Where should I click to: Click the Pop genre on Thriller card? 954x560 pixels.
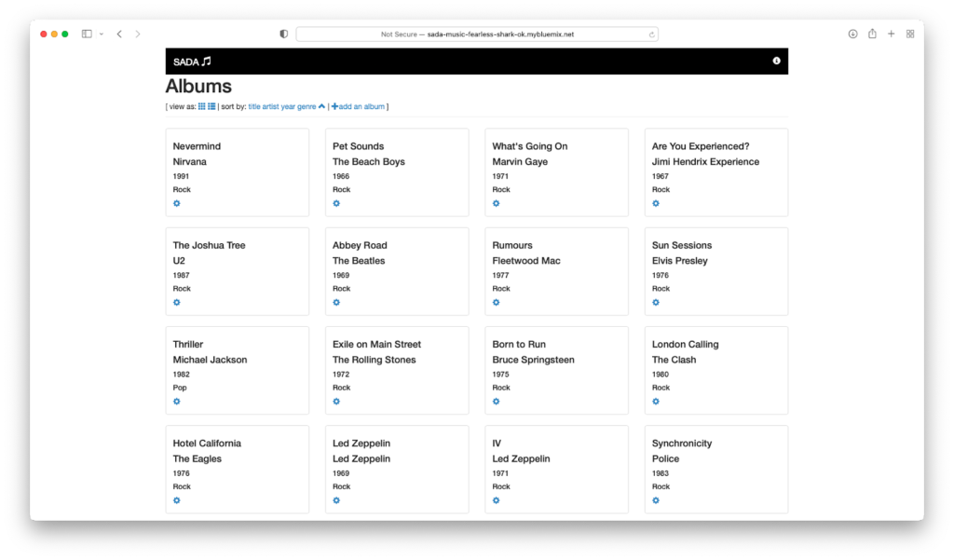(180, 388)
